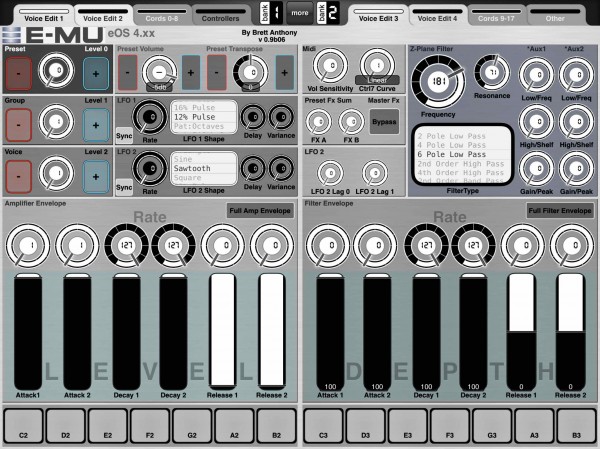Viewport: 600px width, 449px height.
Task: Click the FX A knob
Action: pyautogui.click(x=318, y=122)
